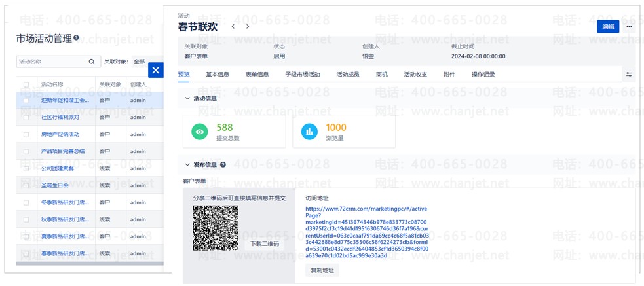This screenshot has width=644, height=286.
Task: Check the box for 公司团建聚餐 row
Action: [x=26, y=168]
